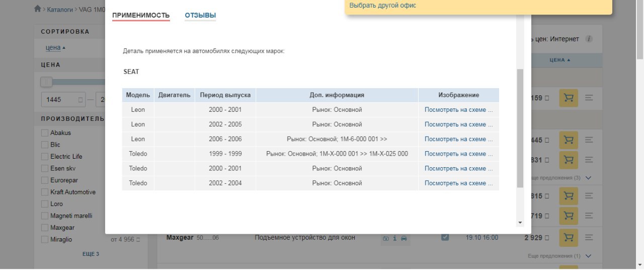Image resolution: width=644 pixels, height=270 pixels.
Task: Click the home icon in breadcrumb
Action: pyautogui.click(x=37, y=9)
